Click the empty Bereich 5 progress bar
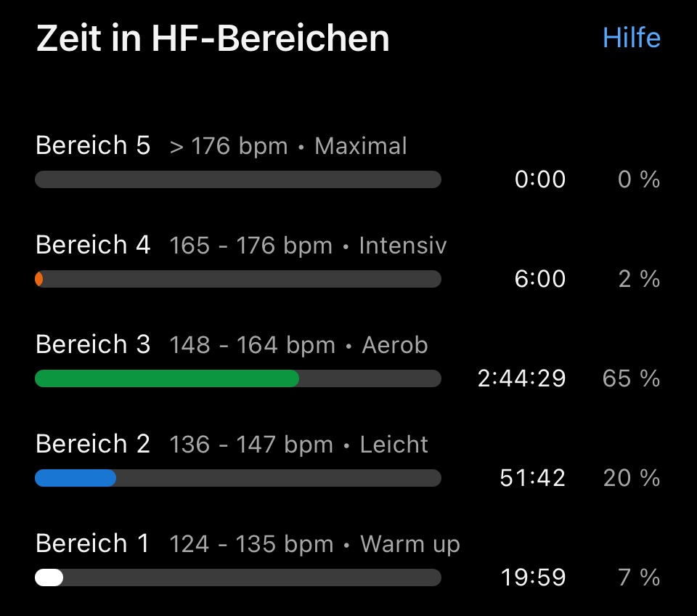 click(x=238, y=179)
